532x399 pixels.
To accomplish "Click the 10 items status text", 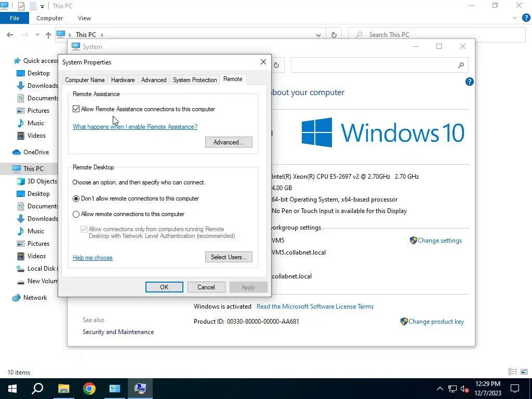I will [x=19, y=372].
